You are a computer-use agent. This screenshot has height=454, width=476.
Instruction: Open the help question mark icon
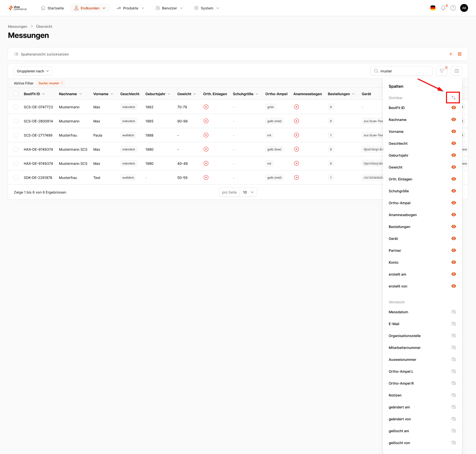[453, 8]
